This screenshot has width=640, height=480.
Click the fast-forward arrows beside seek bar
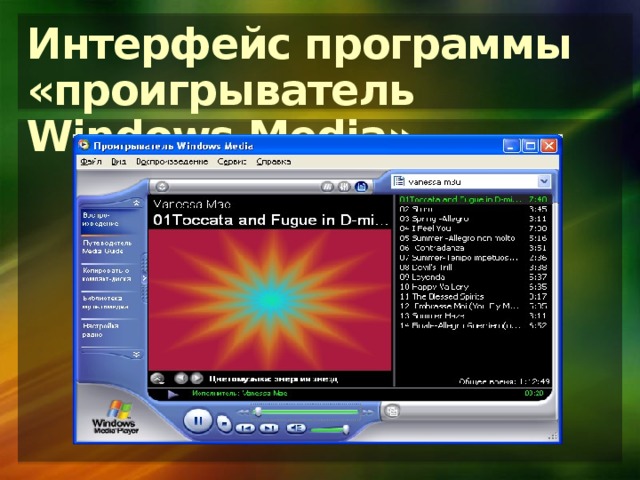pyautogui.click(x=368, y=412)
